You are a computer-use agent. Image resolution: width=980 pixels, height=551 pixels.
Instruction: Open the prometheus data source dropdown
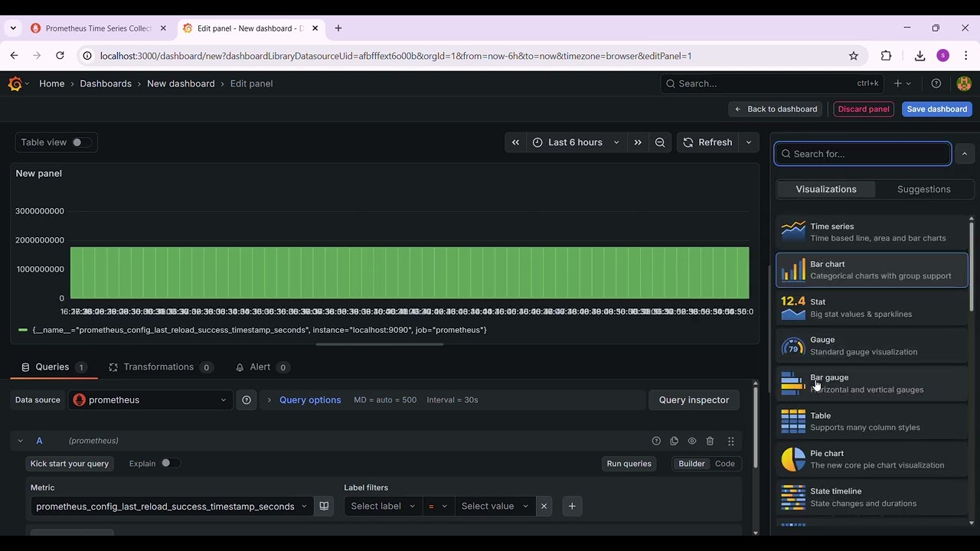click(151, 399)
